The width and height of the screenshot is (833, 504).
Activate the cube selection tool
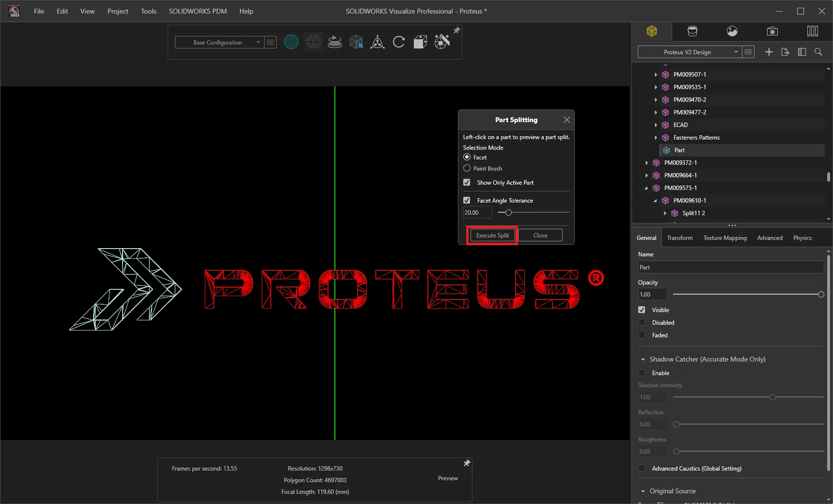click(356, 42)
